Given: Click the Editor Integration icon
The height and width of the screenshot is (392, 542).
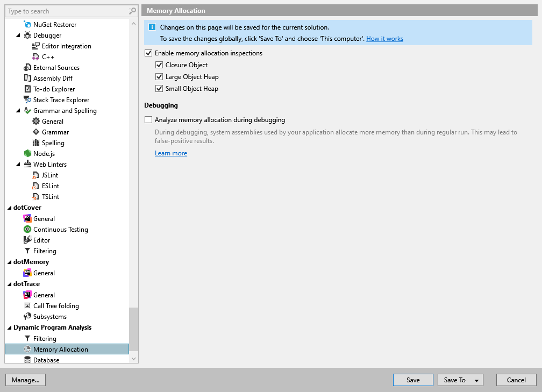Looking at the screenshot, I should (x=36, y=46).
